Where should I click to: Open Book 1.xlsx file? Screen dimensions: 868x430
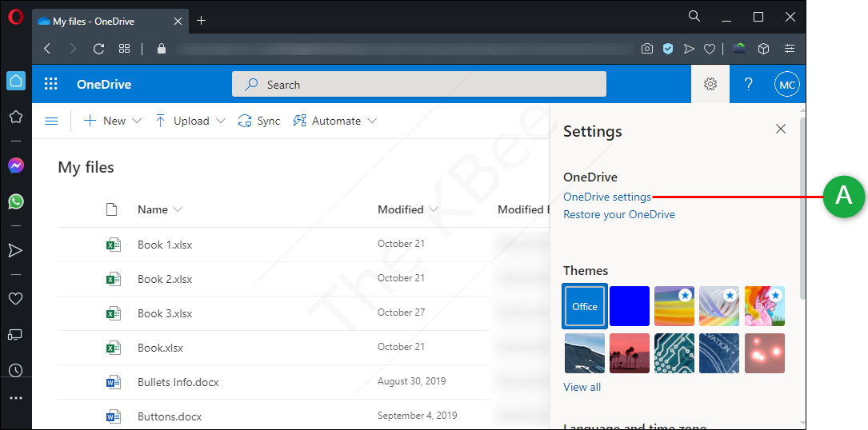coord(165,245)
